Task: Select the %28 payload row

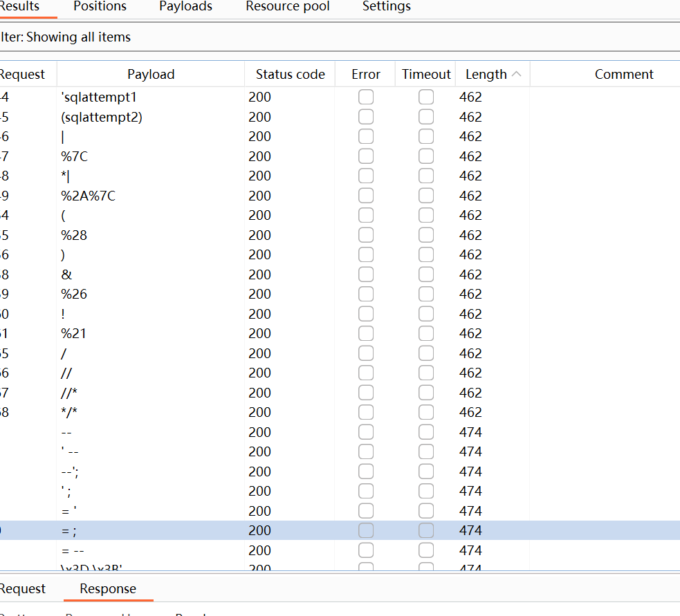Action: [340, 235]
